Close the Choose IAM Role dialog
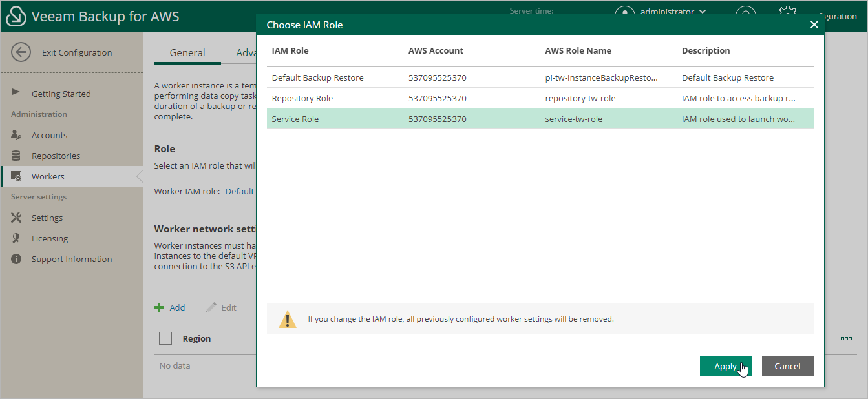This screenshot has height=399, width=868. tap(814, 25)
